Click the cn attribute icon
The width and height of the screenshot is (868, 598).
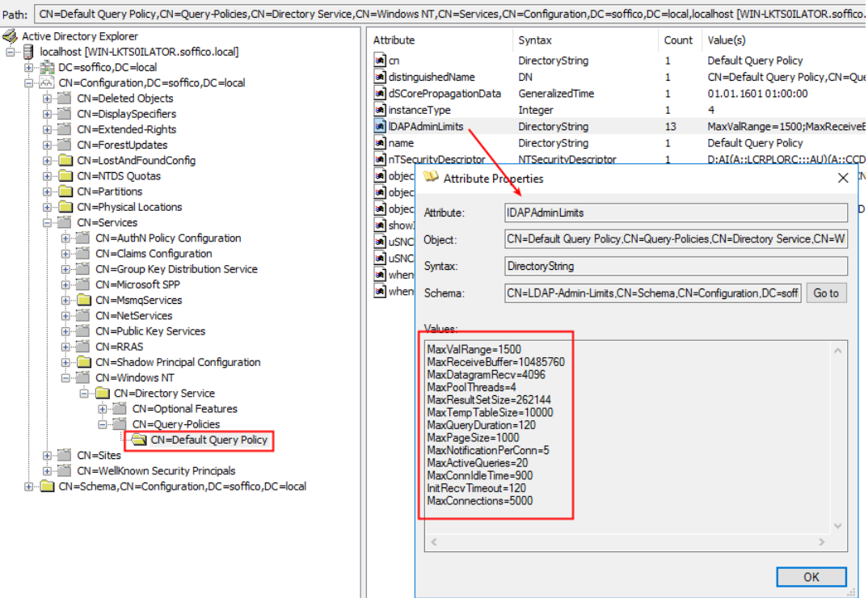click(380, 61)
